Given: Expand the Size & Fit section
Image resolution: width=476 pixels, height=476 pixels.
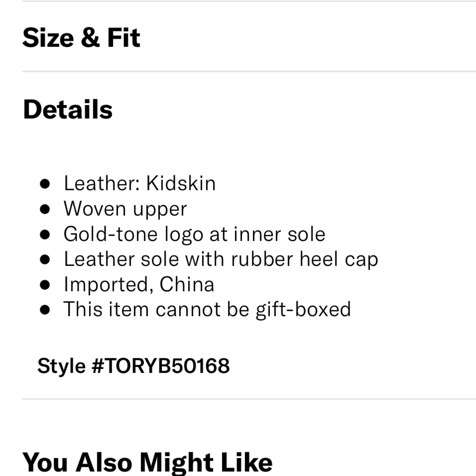Looking at the screenshot, I should point(81,37).
